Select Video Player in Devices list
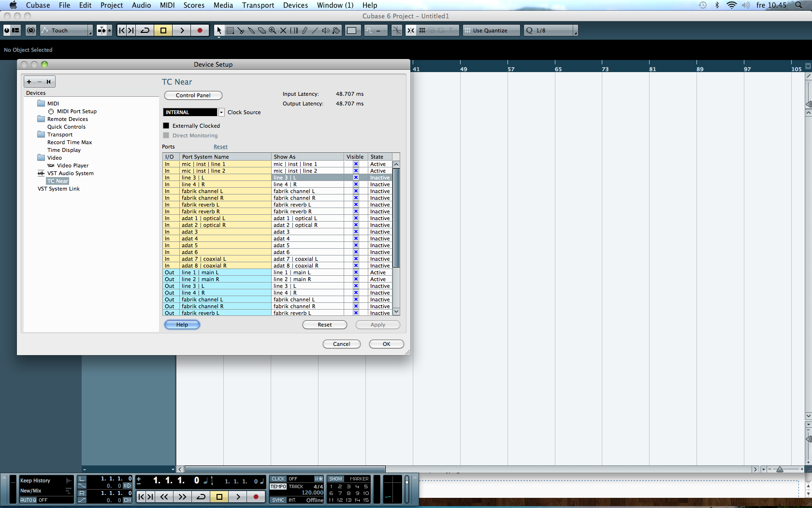812x508 pixels. (72, 165)
